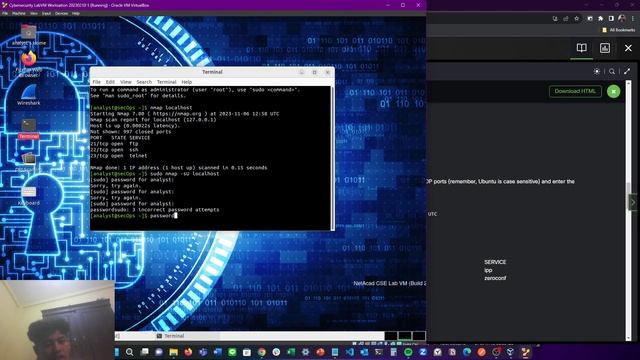640x360 pixels.
Task: Open Terminal window File menu
Action: tap(96, 82)
